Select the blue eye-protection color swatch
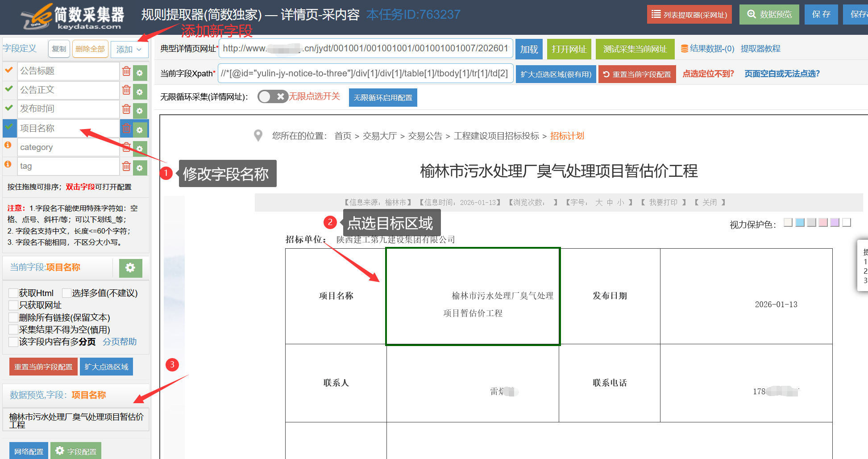This screenshot has width=868, height=459. (x=800, y=222)
